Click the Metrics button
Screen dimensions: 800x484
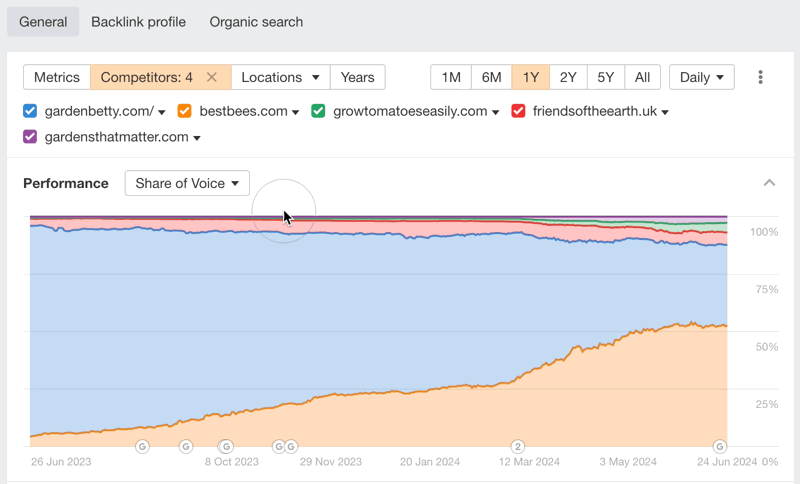(x=57, y=77)
